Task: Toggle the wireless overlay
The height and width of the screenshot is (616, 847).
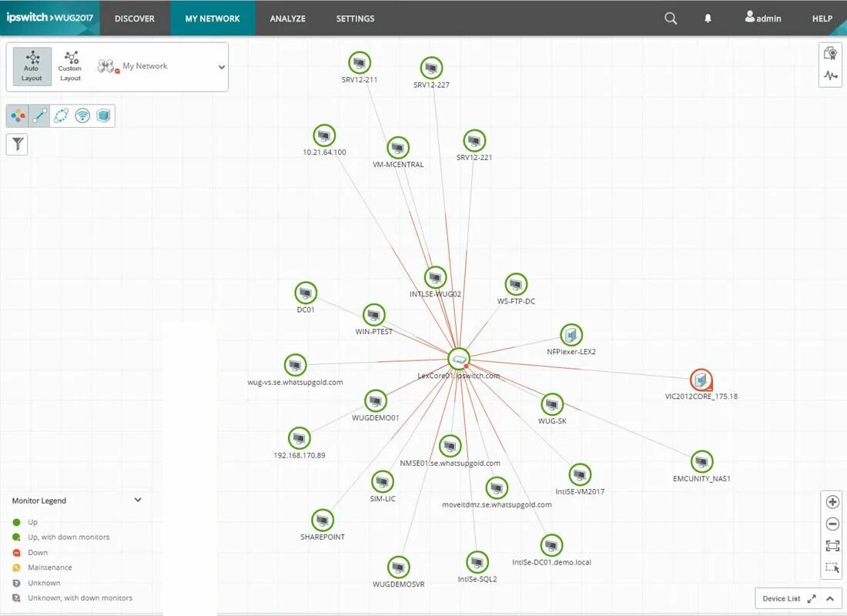Action: click(x=82, y=115)
